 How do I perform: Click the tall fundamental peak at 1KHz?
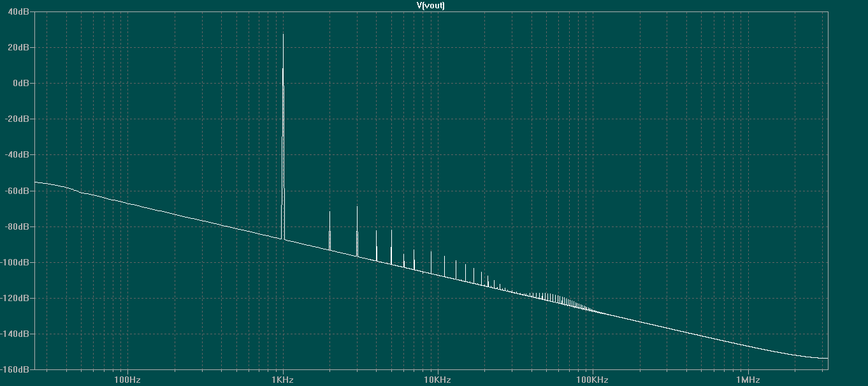(x=283, y=137)
